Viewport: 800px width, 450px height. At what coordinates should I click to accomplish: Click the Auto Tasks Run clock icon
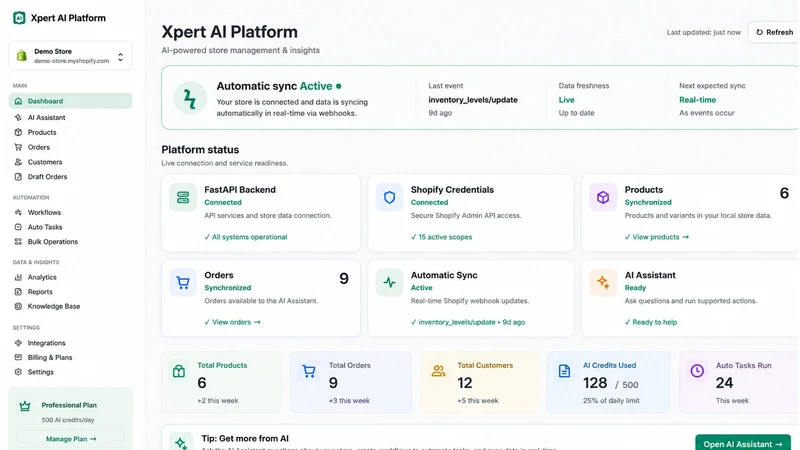(697, 371)
